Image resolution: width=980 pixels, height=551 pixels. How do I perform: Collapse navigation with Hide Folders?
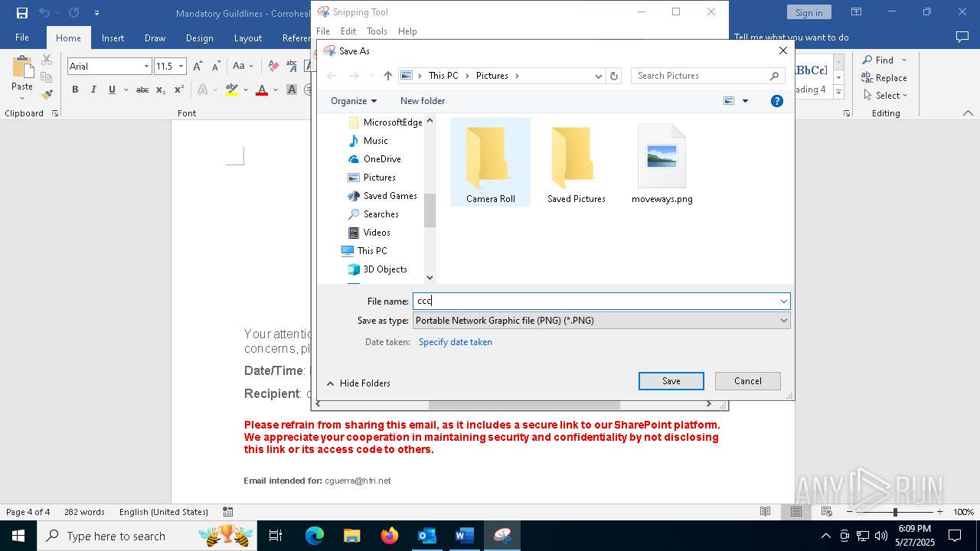click(358, 383)
